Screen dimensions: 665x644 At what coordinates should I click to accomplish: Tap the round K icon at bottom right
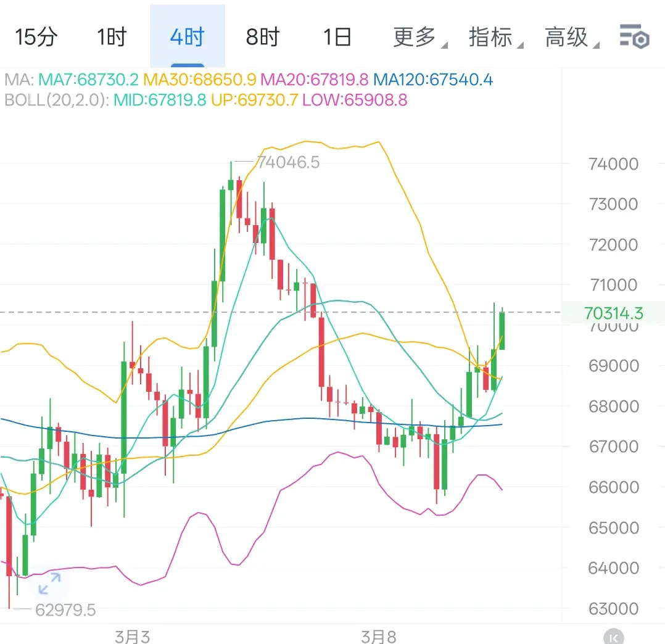pos(613,637)
